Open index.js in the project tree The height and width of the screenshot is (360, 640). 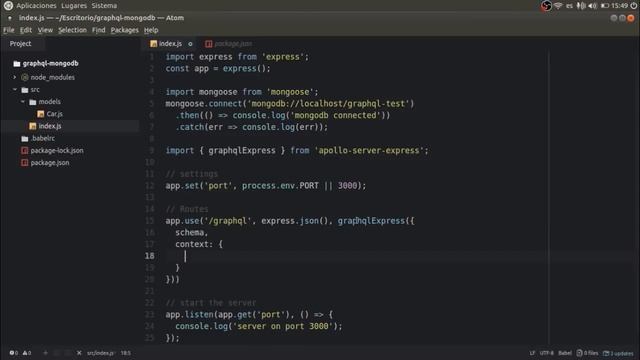pyautogui.click(x=50, y=126)
